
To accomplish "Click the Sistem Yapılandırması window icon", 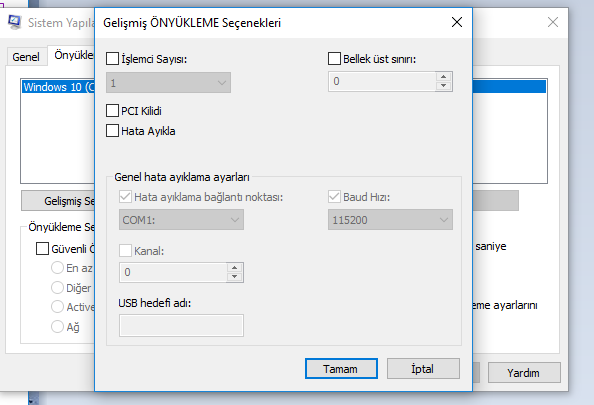I will point(15,22).
